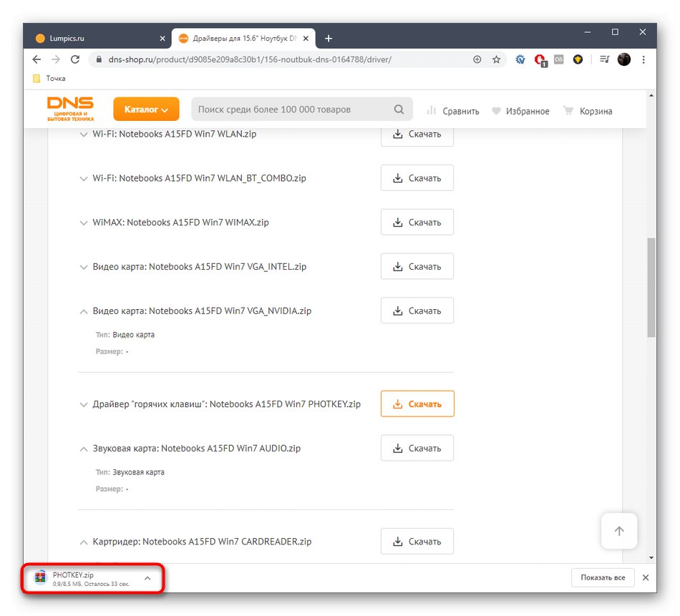Screen dimensions: 680x616
Task: Collapse the VGA_NVIDIA.zip driver details
Action: (83, 311)
